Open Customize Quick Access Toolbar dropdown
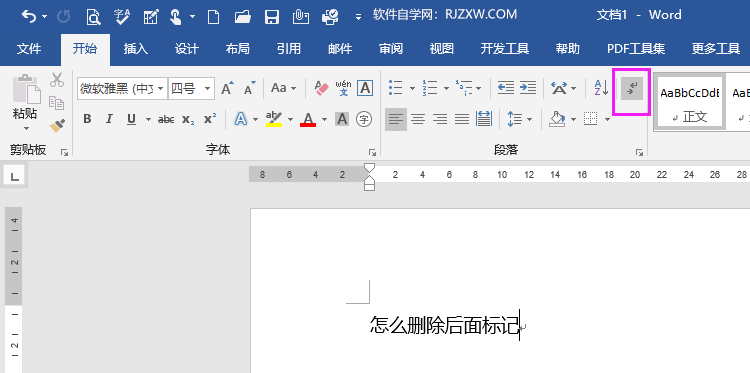 click(x=358, y=18)
